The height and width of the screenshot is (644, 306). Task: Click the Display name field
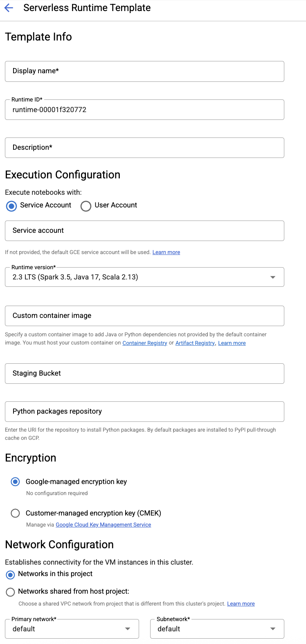click(x=144, y=71)
